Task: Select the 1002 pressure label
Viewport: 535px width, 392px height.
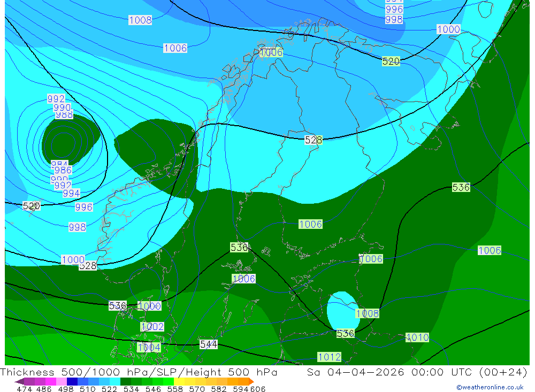Action: pos(152,327)
